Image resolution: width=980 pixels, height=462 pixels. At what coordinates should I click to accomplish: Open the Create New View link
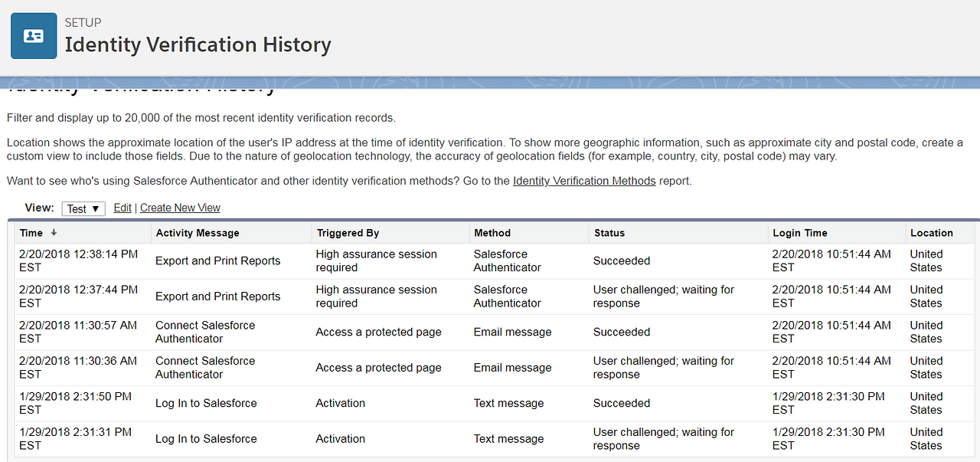pos(180,208)
